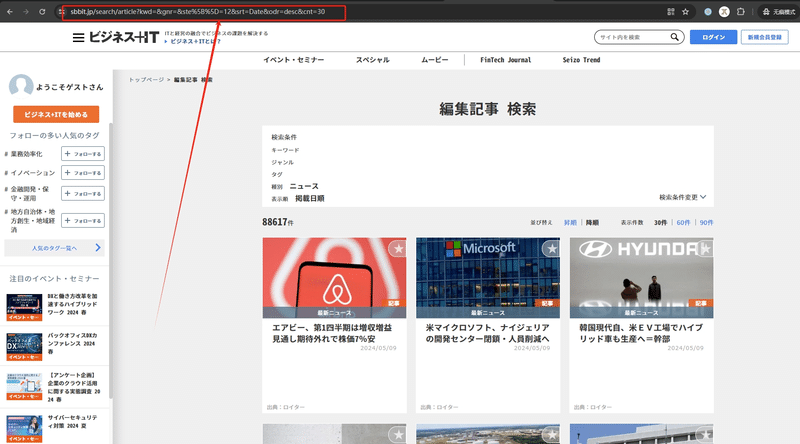Click the magnifier search icon in site search
The image size is (800, 444).
tap(674, 37)
